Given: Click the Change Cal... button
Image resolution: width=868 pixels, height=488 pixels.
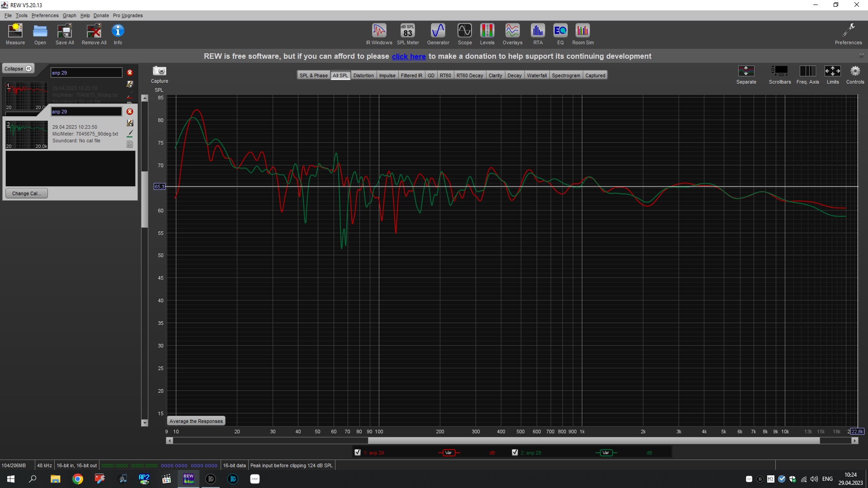Looking at the screenshot, I should 26,193.
